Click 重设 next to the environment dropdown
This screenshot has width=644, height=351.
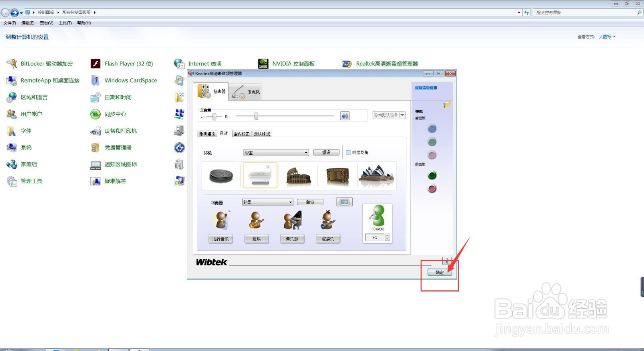[326, 153]
